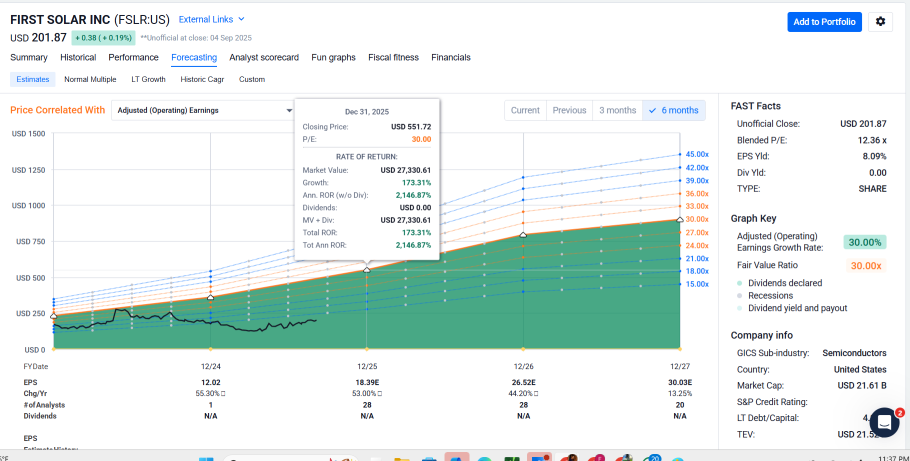The height and width of the screenshot is (461, 910).
Task: Click the white triangle marker at 12/26
Action: click(x=523, y=234)
